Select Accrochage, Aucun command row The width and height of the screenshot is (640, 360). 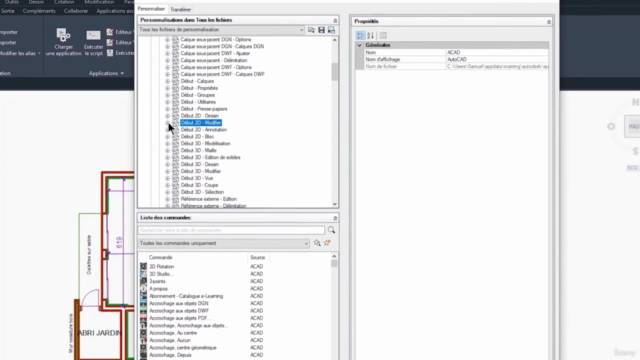click(x=170, y=340)
